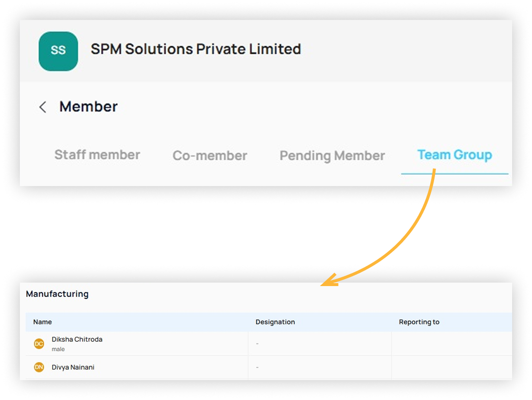Open Diksha Chitroda's member name

(x=77, y=339)
